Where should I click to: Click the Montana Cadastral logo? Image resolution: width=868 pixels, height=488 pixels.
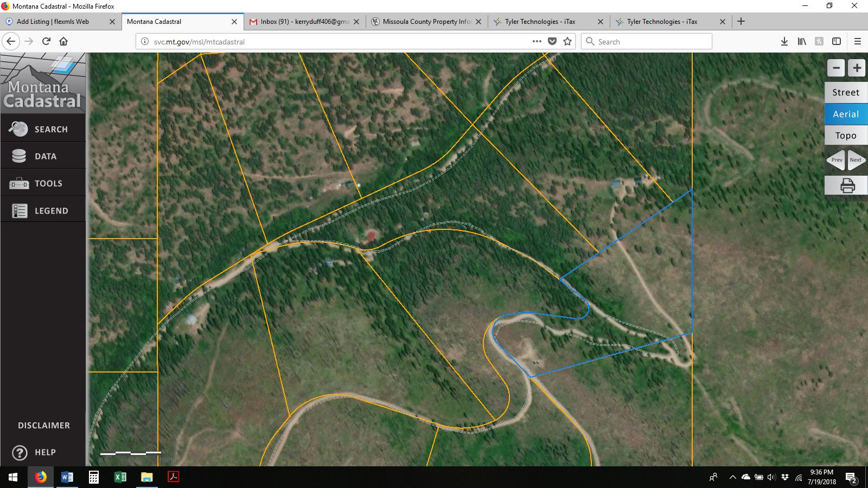pyautogui.click(x=43, y=82)
